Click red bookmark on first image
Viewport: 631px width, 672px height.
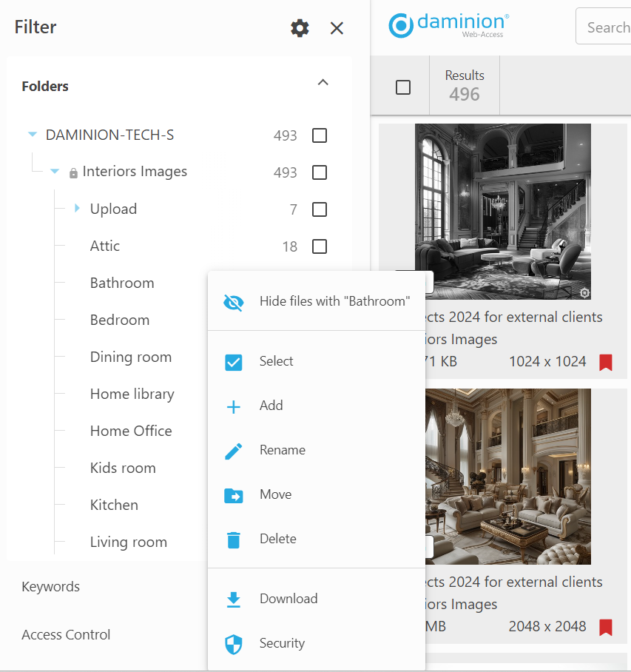click(606, 362)
